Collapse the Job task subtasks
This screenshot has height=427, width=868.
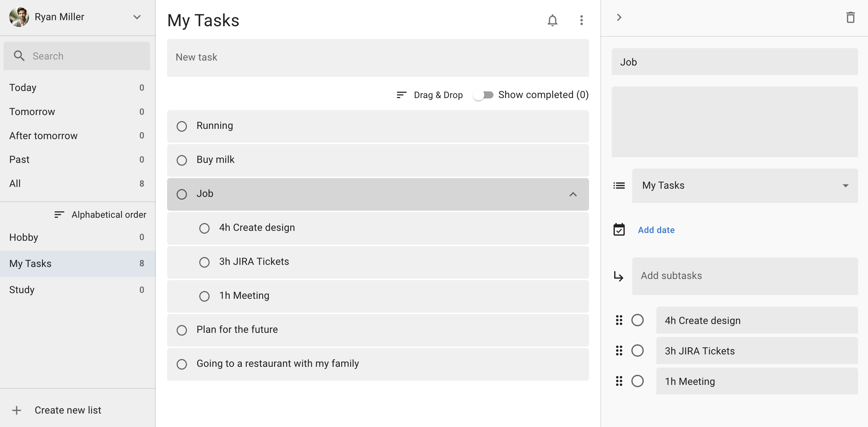[x=573, y=195]
